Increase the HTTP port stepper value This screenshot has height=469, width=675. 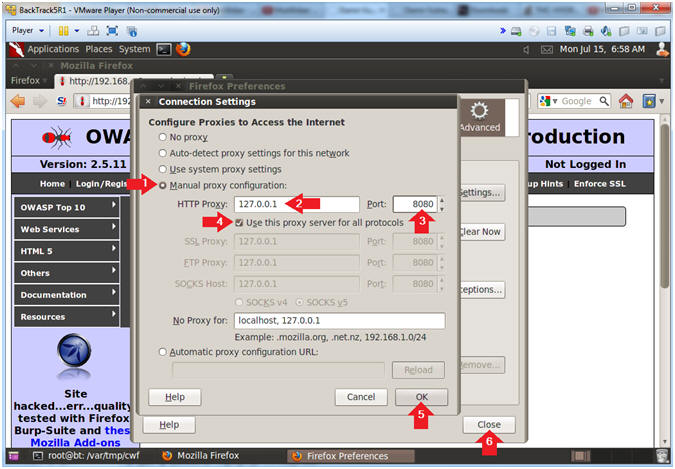(x=442, y=200)
